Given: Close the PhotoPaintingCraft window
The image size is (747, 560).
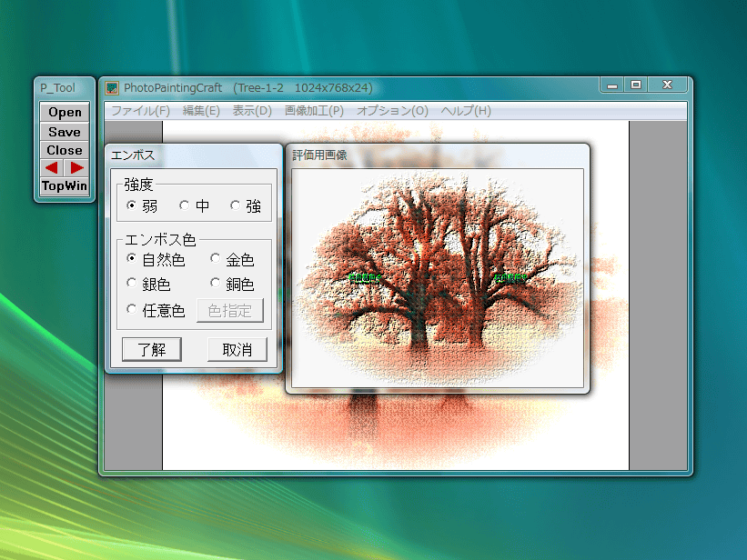Looking at the screenshot, I should (668, 85).
